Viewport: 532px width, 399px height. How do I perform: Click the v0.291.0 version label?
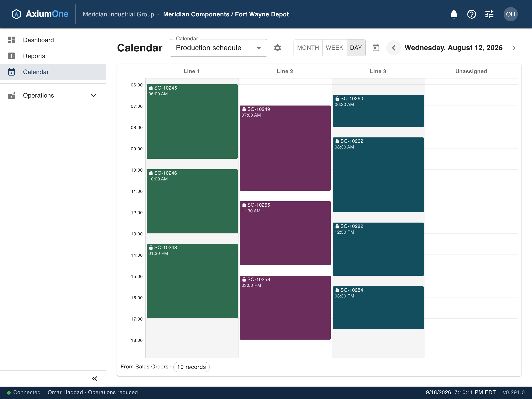(514, 393)
